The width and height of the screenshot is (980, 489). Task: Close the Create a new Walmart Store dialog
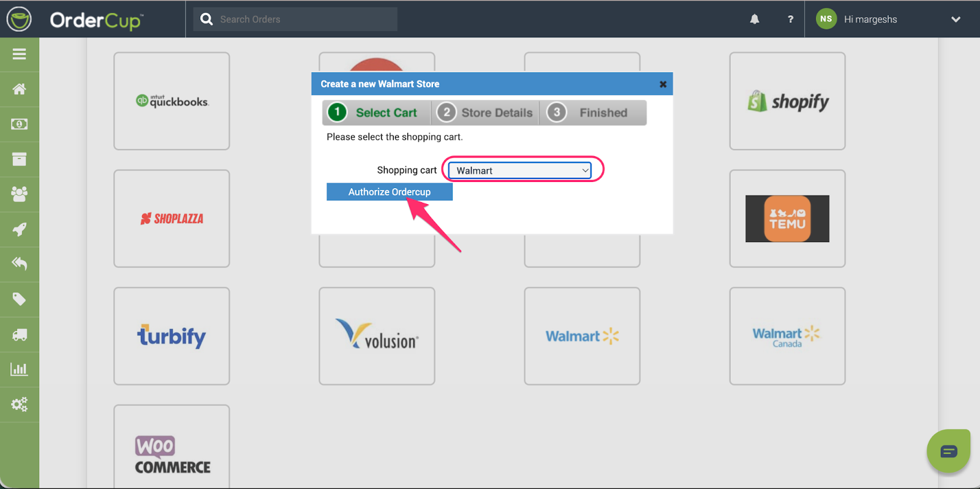(x=663, y=85)
